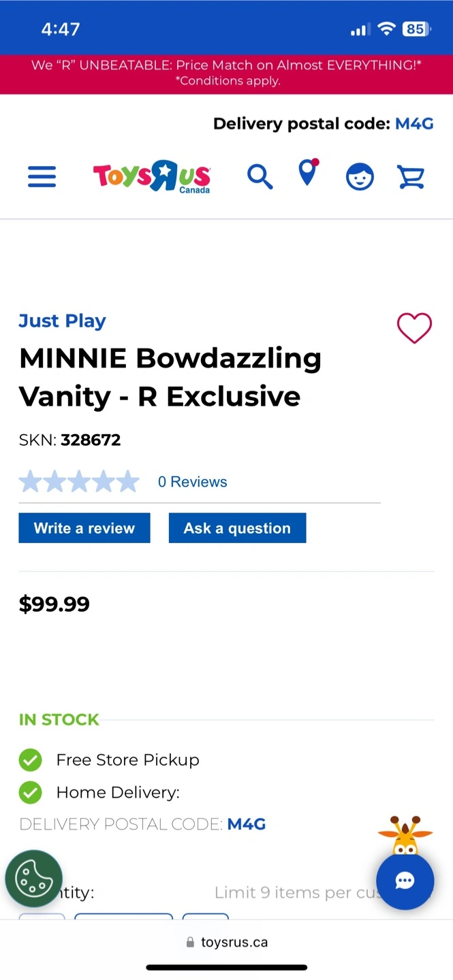
Task: Change delivery postal code M4G in header
Action: (414, 124)
